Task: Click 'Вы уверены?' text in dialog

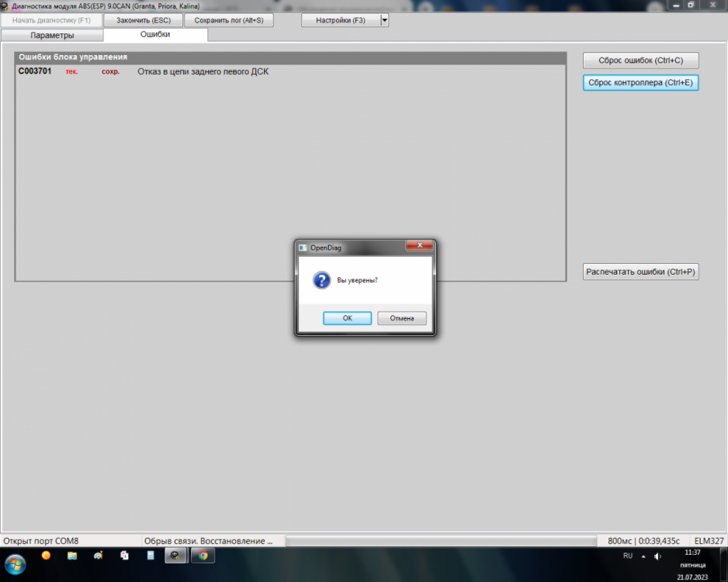Action: point(358,280)
